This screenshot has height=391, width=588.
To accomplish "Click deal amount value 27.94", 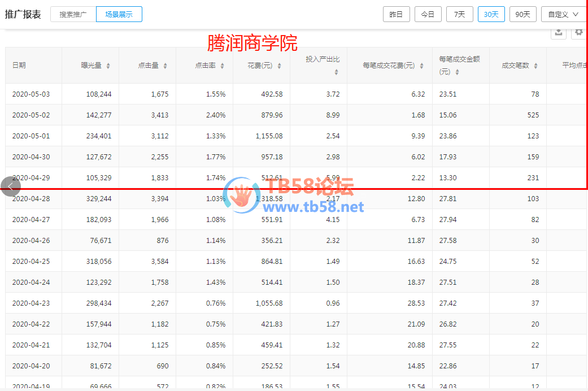I will [448, 220].
